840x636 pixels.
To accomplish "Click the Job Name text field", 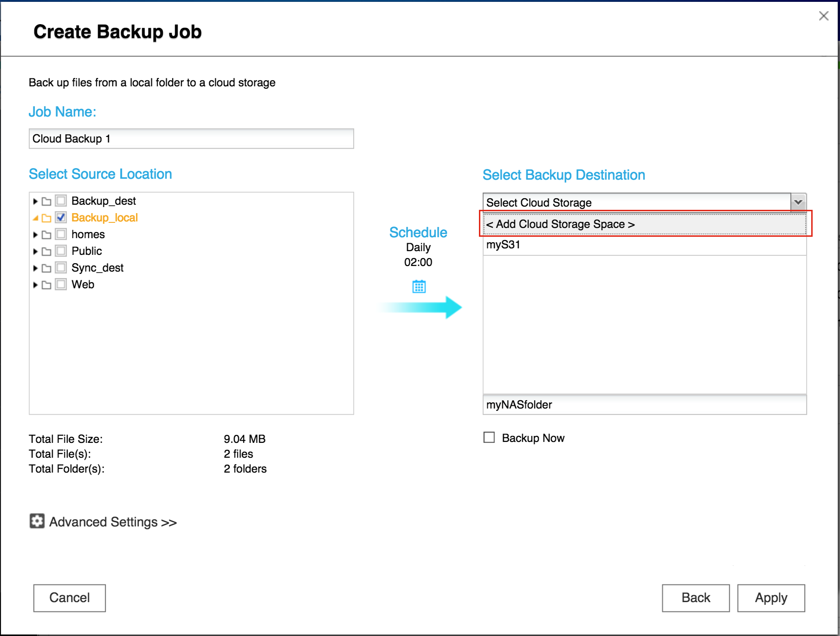I will point(191,139).
